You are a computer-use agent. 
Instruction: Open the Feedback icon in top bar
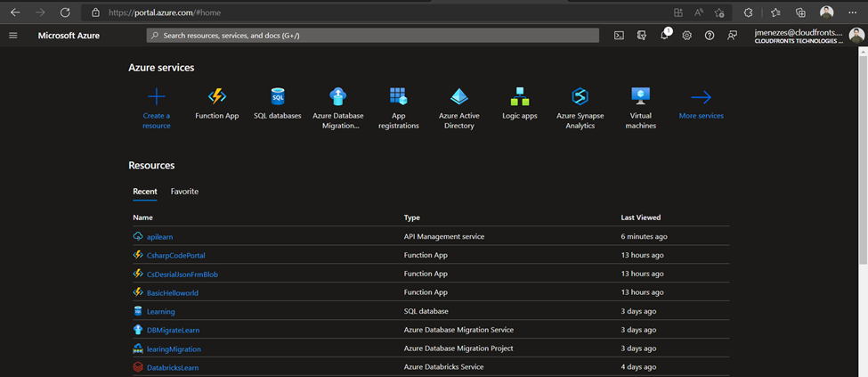tap(733, 36)
